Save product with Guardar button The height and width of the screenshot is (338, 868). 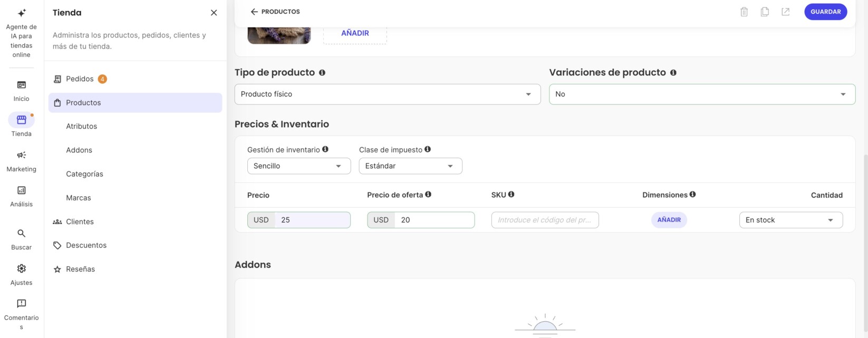(826, 12)
